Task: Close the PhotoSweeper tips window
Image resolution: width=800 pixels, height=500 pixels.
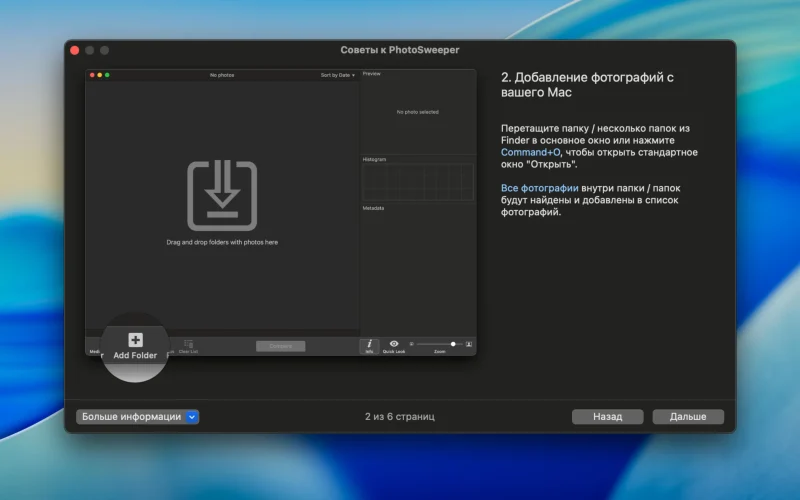Action: [74, 50]
